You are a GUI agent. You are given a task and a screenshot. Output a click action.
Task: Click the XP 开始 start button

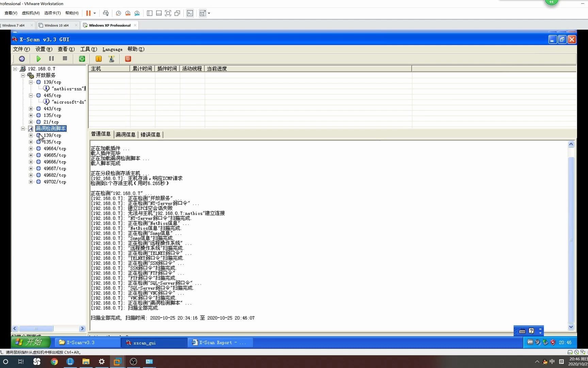pos(31,342)
